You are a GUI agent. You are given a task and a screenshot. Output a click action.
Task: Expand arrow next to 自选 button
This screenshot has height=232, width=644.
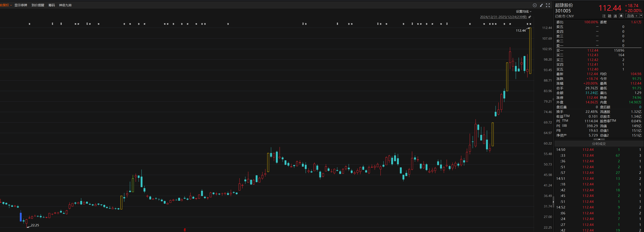pyautogui.click(x=641, y=16)
